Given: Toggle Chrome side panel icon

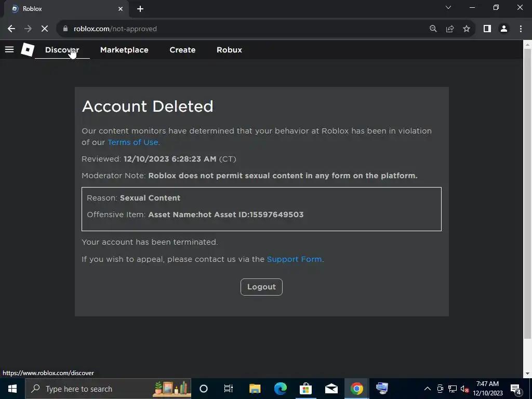Looking at the screenshot, I should pyautogui.click(x=487, y=29).
